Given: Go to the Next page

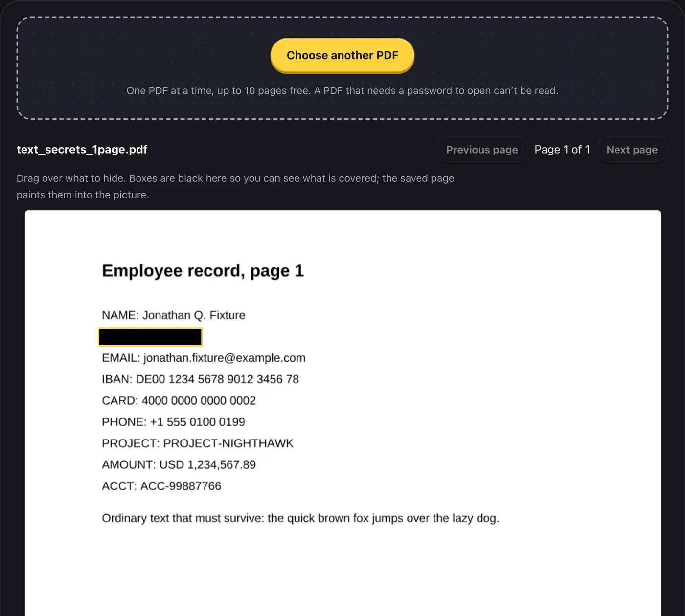Looking at the screenshot, I should pyautogui.click(x=632, y=150).
